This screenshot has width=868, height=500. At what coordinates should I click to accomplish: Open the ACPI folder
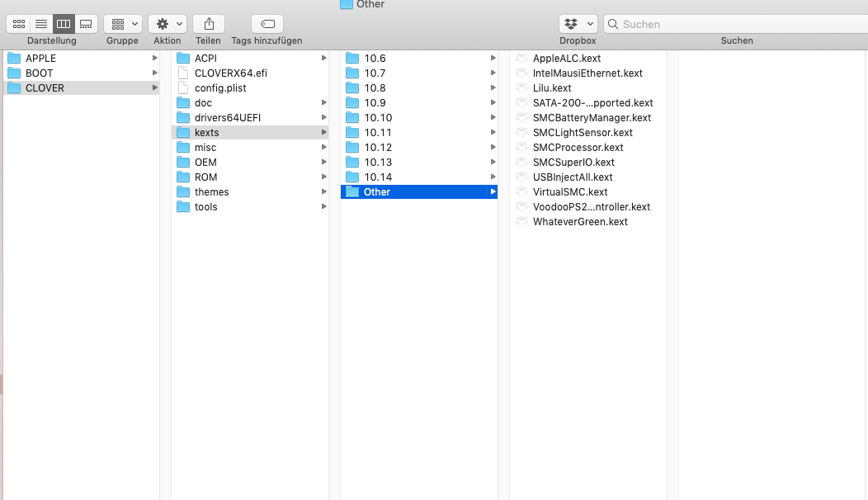[x=252, y=58]
